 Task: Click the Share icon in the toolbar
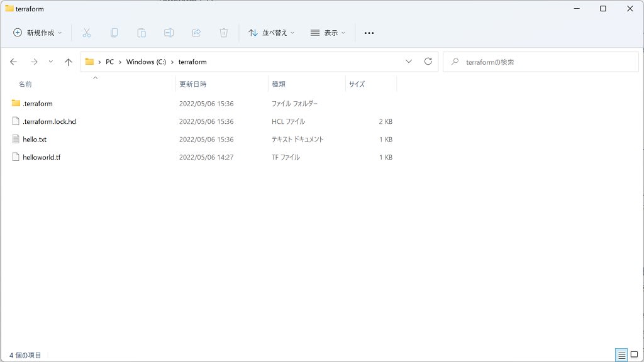196,33
